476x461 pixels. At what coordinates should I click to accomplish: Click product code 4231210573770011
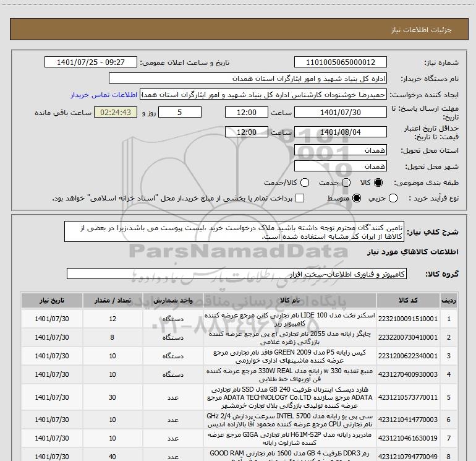point(408,397)
